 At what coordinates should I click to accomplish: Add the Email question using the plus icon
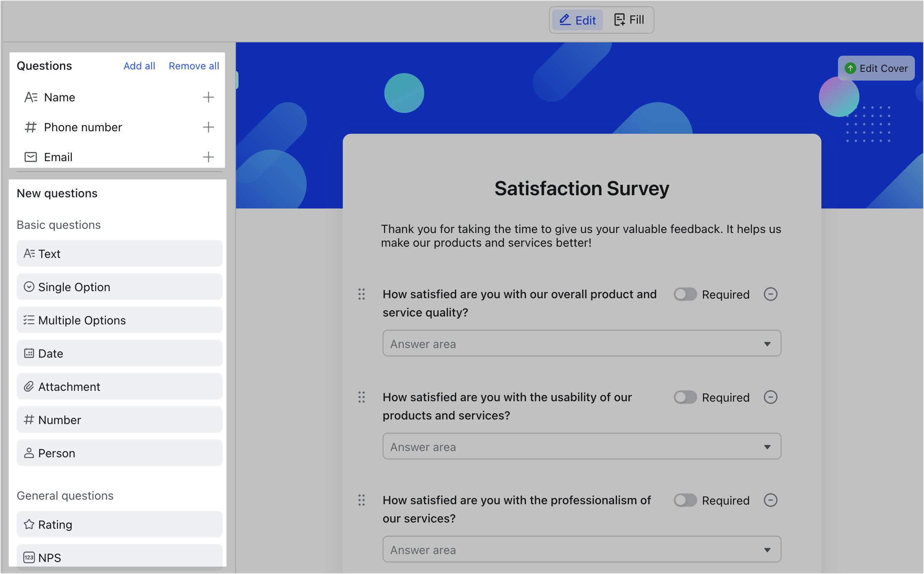209,157
